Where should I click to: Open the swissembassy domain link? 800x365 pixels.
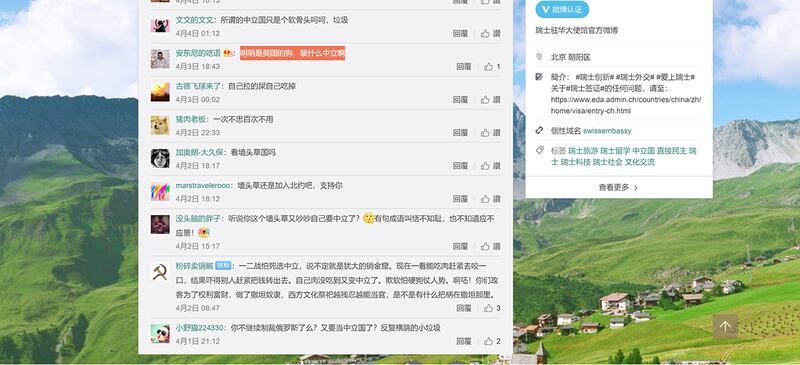(x=607, y=131)
